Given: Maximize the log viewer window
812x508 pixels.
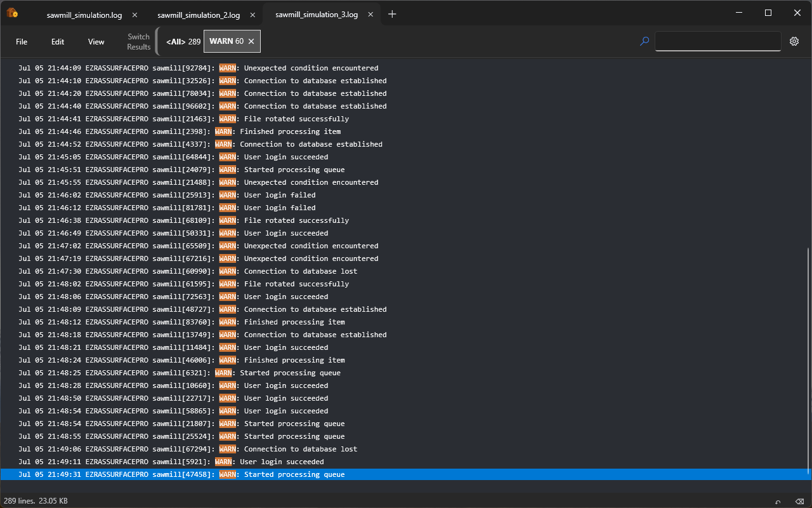Looking at the screenshot, I should tap(768, 13).
